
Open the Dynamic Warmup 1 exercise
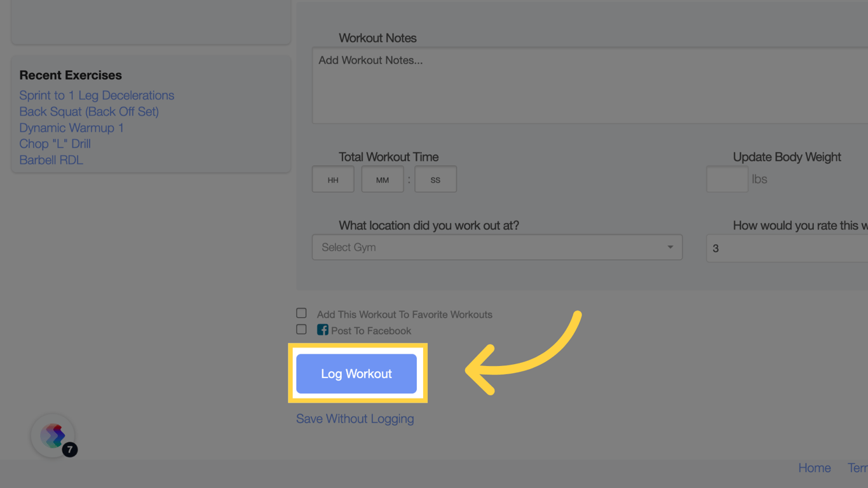point(71,128)
